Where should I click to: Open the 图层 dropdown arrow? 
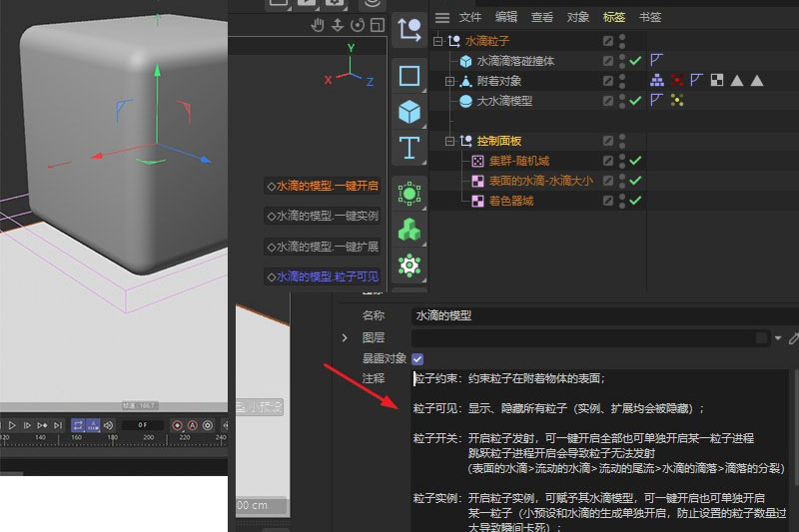[778, 338]
